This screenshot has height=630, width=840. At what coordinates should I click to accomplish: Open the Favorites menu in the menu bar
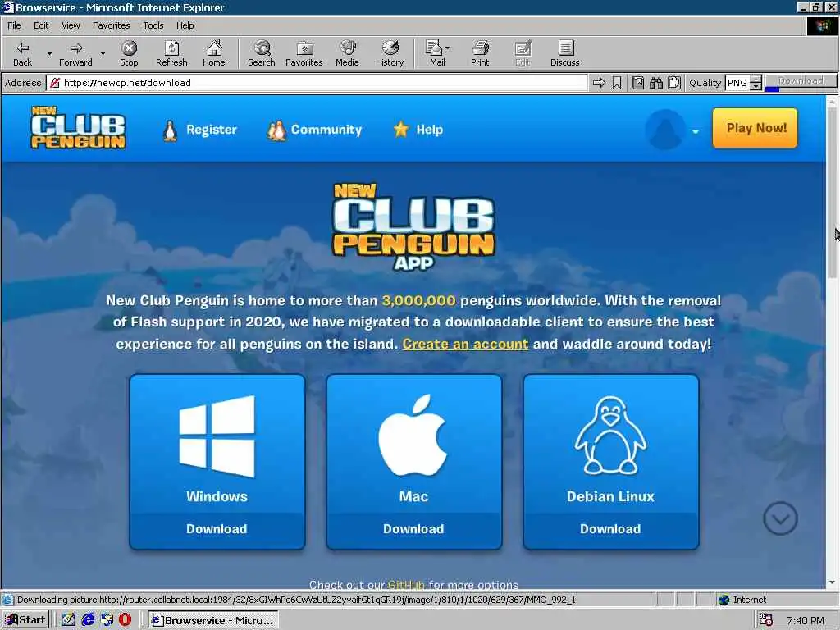111,25
